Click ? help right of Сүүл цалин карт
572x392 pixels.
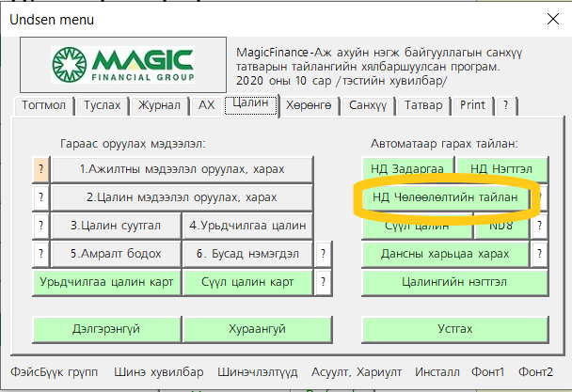(x=324, y=281)
